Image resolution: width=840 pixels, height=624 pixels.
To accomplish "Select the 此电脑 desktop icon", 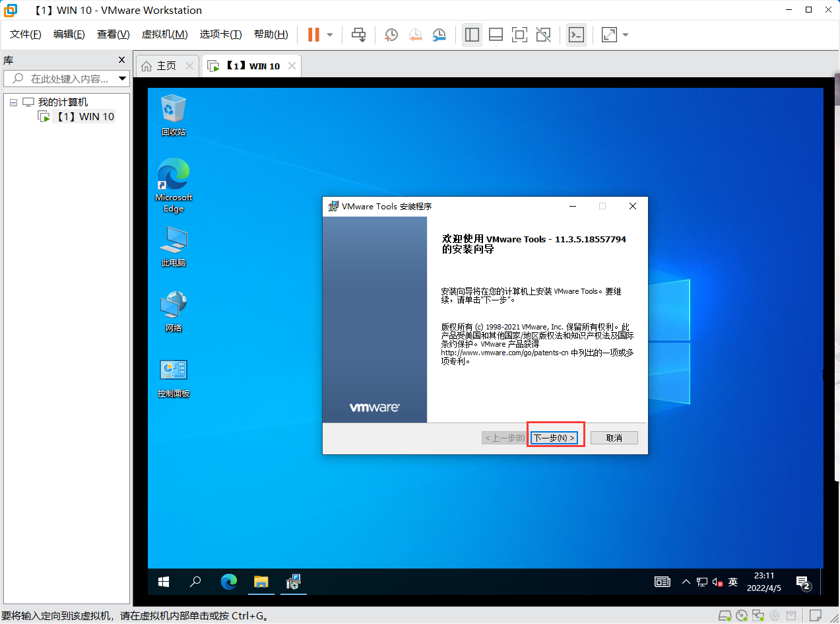I will tap(174, 246).
